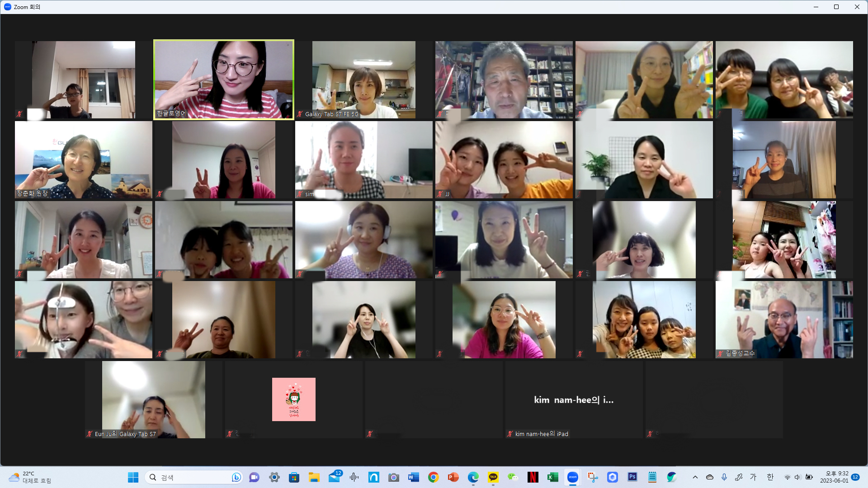This screenshot has width=868, height=488.
Task: Open Excel from the taskbar
Action: pyautogui.click(x=552, y=477)
